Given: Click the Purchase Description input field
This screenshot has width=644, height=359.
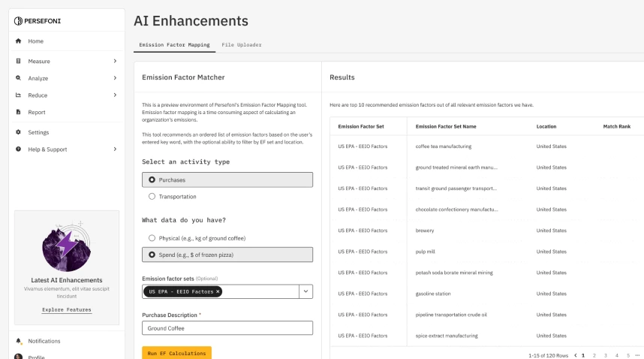Looking at the screenshot, I should pos(227,328).
